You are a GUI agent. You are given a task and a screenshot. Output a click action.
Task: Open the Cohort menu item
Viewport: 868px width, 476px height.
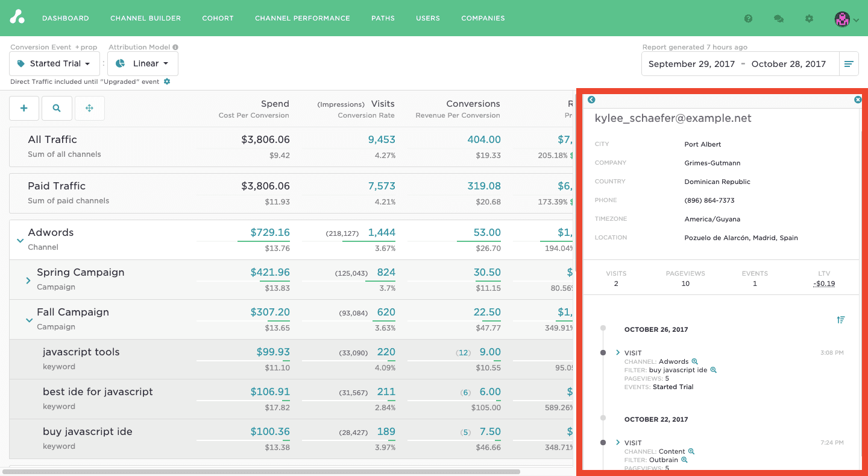coord(218,18)
